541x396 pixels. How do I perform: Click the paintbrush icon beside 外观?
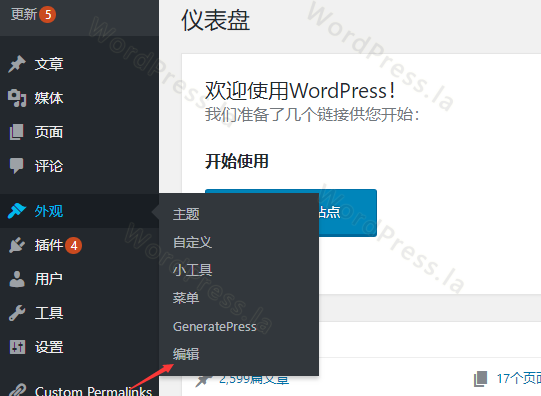point(17,211)
